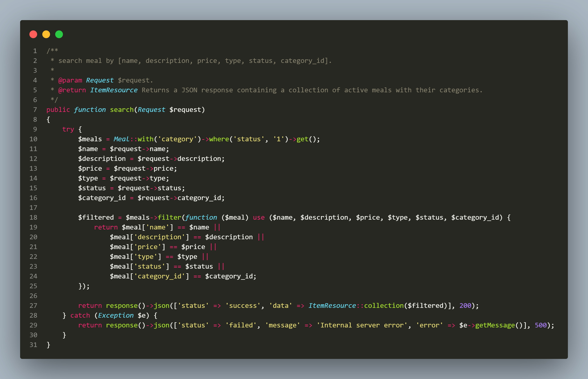Click 'Exception' class on line 28
This screenshot has height=379, width=588.
click(116, 316)
